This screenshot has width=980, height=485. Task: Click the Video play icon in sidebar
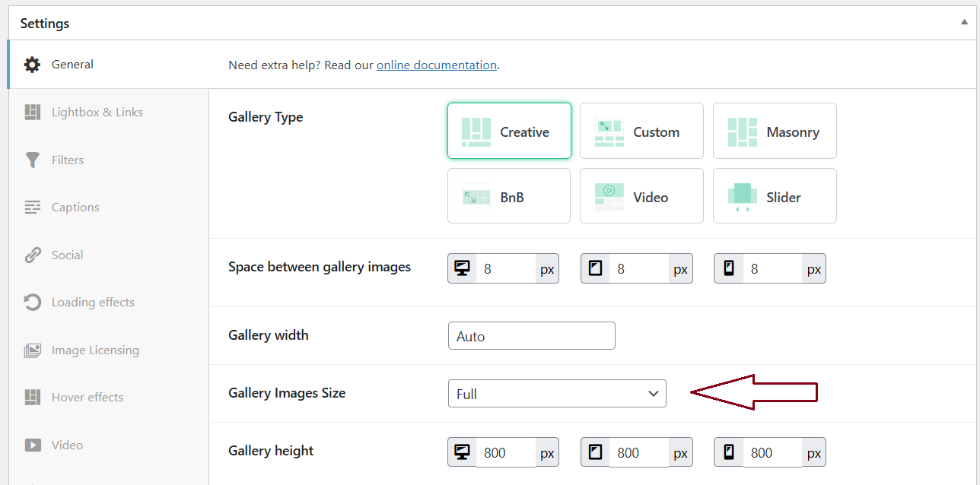tap(32, 445)
